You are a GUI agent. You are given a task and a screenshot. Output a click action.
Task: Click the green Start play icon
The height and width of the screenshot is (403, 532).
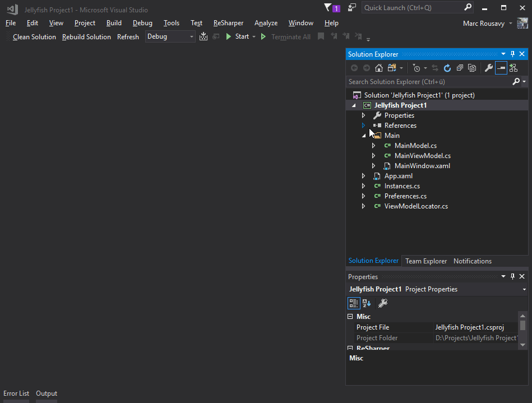(228, 36)
